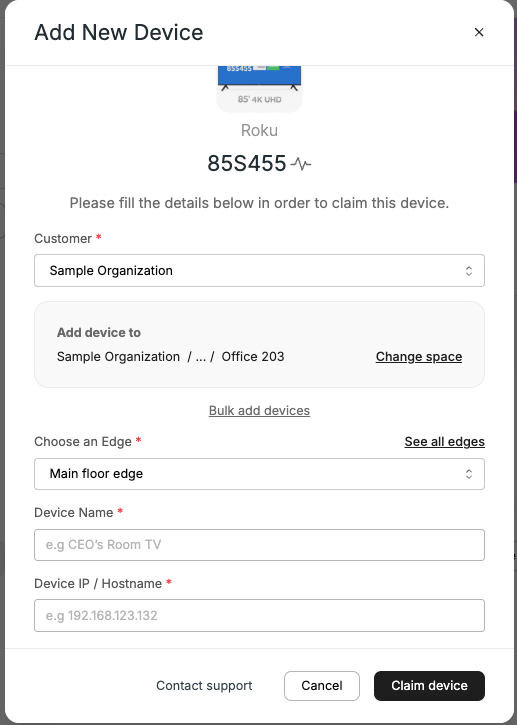Viewport: 517px width, 725px height.
Task: Focus the Device Name input field
Action: [x=259, y=545]
